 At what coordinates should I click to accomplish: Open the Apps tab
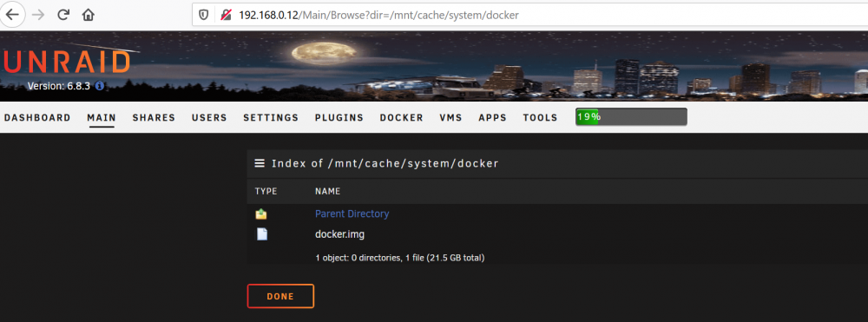[x=493, y=118]
